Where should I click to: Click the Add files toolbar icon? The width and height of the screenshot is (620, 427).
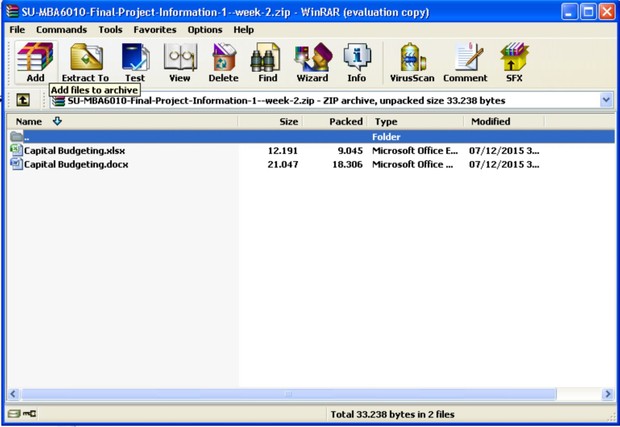click(x=35, y=62)
